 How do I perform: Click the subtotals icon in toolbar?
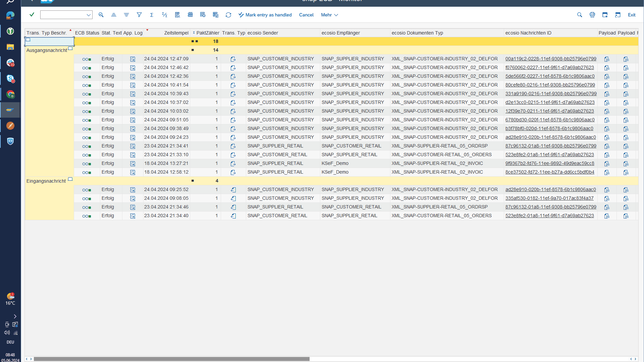click(x=164, y=15)
